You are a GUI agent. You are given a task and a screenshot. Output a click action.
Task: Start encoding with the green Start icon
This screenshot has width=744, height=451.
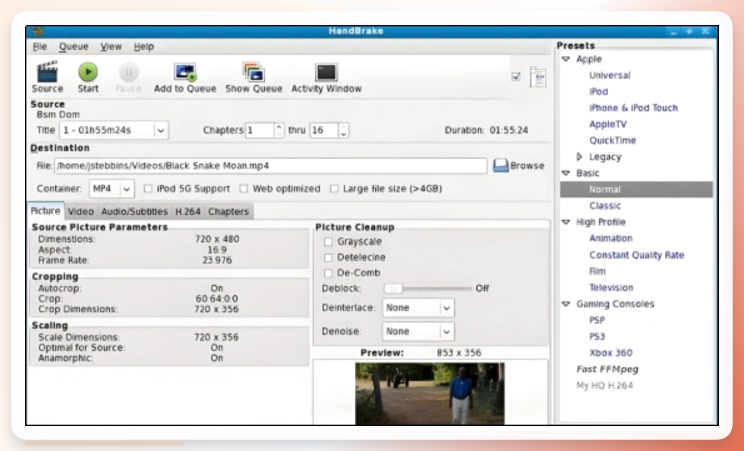(x=88, y=72)
